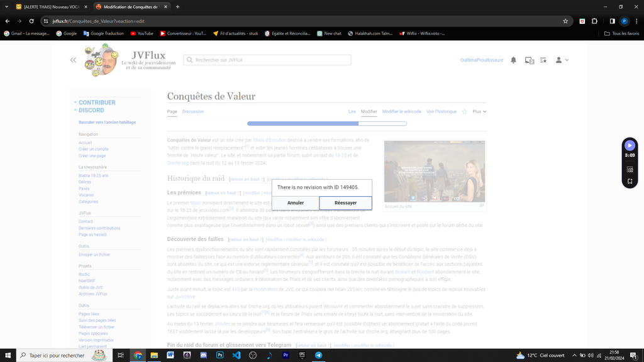The image size is (644, 362).
Task: Click the notifications bell icon
Action: (x=513, y=60)
